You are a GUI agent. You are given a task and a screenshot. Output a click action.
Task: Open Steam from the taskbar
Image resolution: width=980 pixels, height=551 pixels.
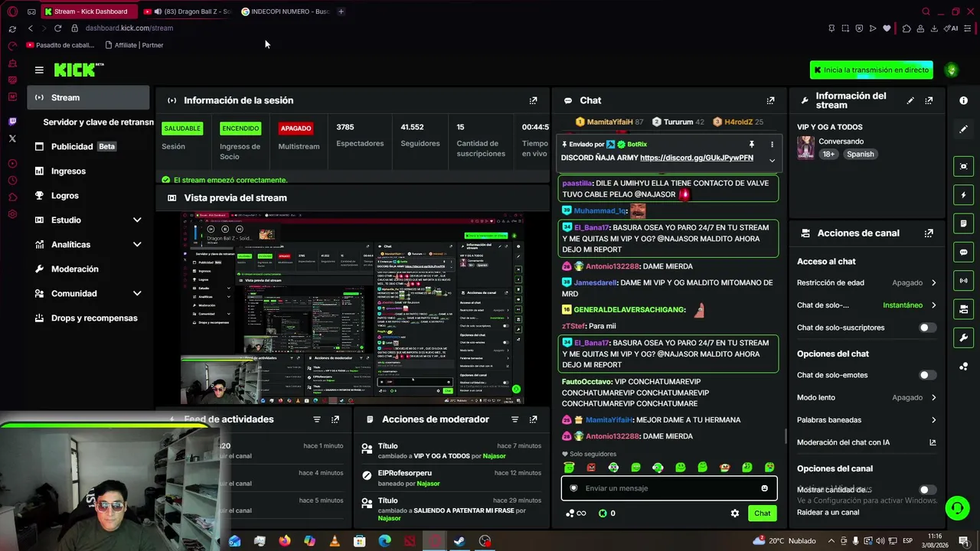coord(459,541)
